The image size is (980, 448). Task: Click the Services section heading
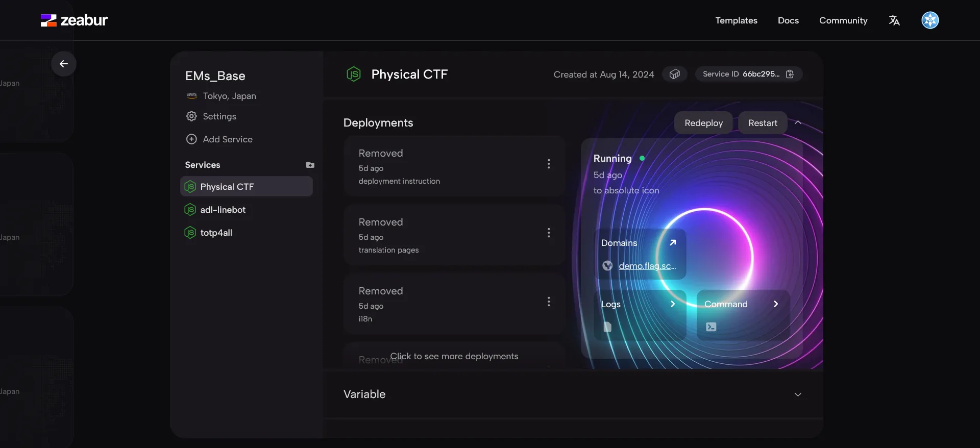203,165
